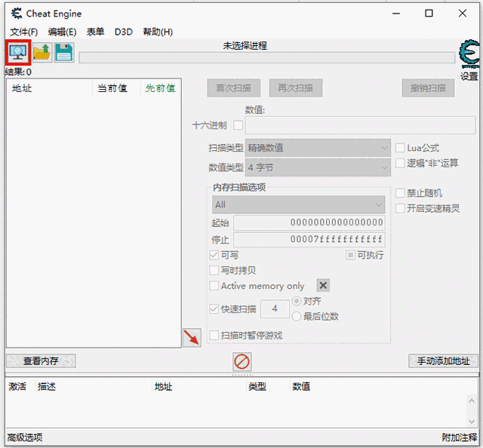Close the Cheat Engine window
This screenshot has width=483, height=448.
tap(463, 14)
